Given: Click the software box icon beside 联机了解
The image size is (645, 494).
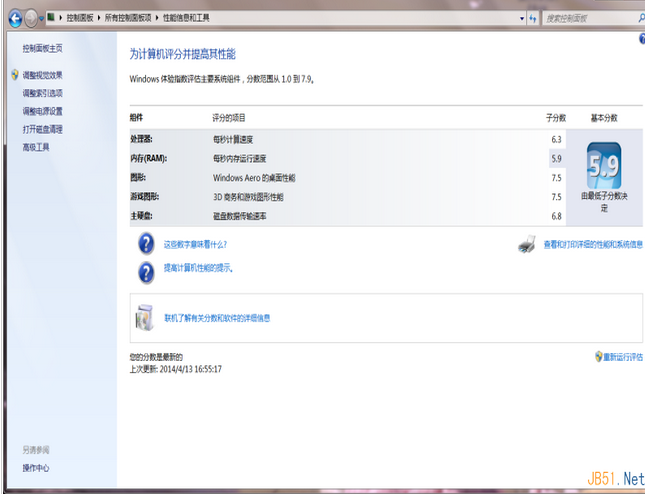Looking at the screenshot, I should tap(146, 317).
